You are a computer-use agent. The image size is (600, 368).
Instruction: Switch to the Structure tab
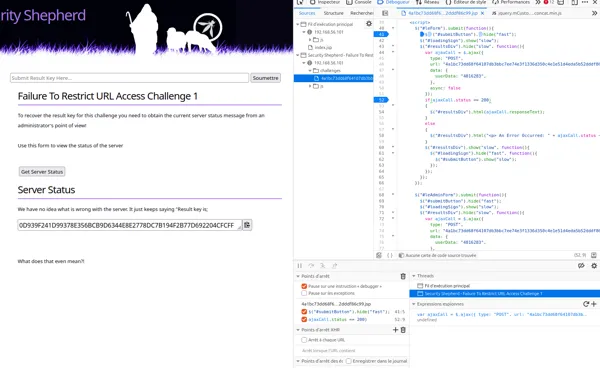pyautogui.click(x=334, y=13)
